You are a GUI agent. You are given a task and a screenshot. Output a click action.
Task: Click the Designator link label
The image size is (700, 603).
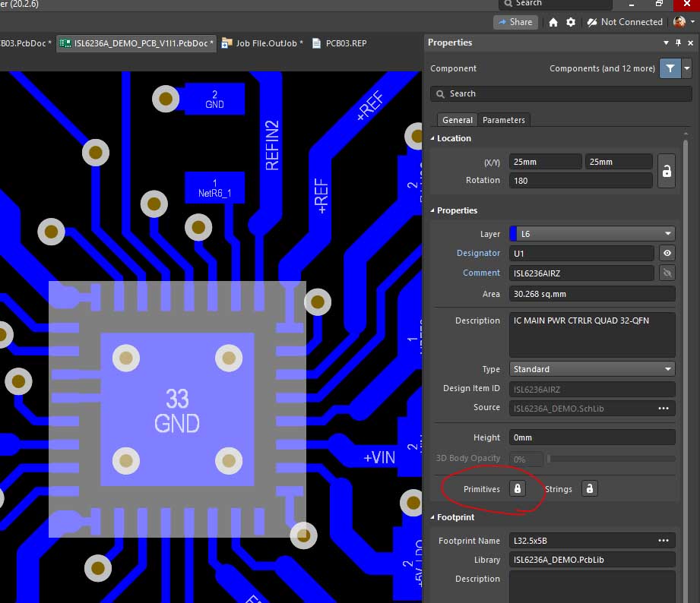click(x=478, y=254)
